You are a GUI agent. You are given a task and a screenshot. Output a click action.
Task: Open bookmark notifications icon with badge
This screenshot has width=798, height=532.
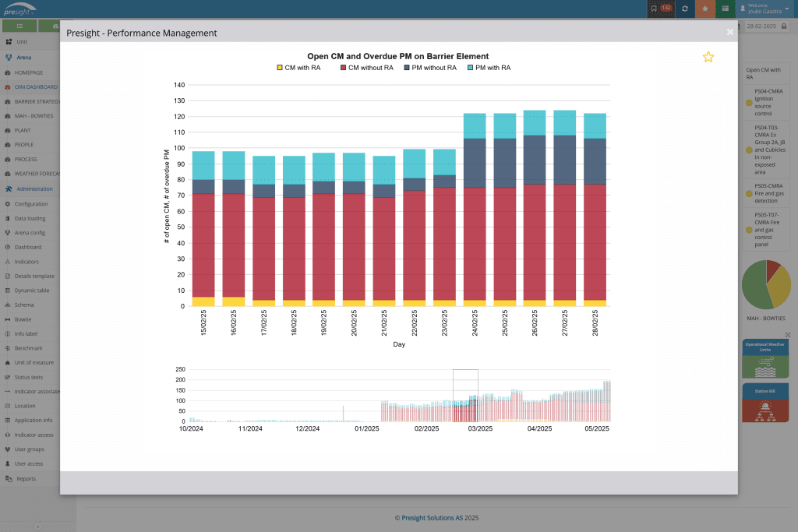[661, 9]
